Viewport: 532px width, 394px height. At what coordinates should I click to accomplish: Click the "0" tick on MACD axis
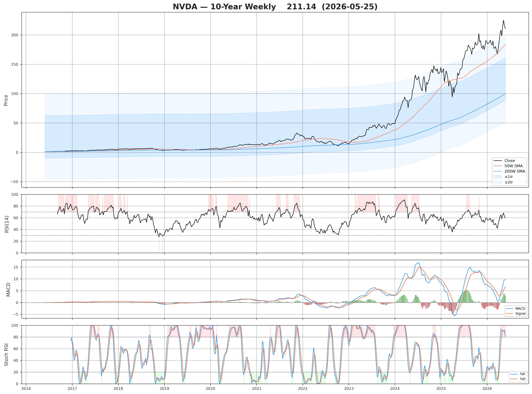point(17,303)
